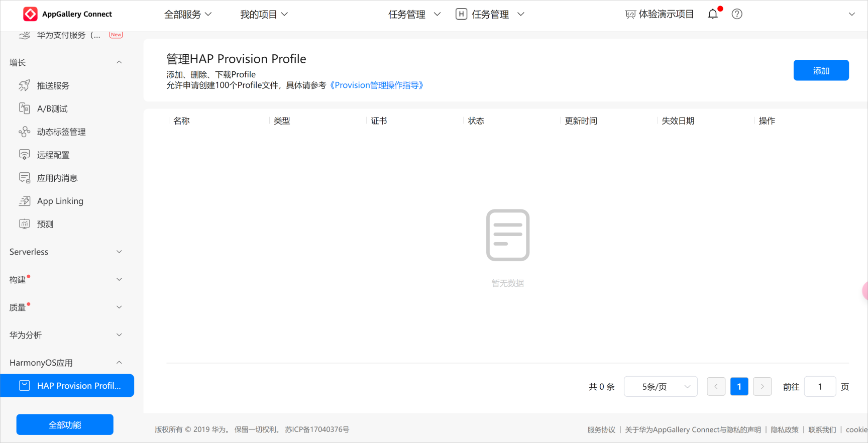This screenshot has height=443, width=868.
Task: Open the 任务管理 dropdown with H icon
Action: point(490,15)
